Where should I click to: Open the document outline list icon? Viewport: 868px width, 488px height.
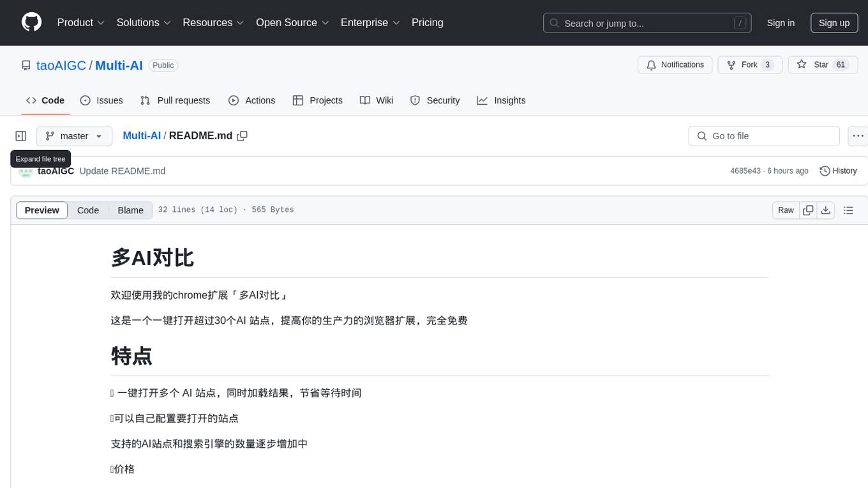(x=848, y=210)
